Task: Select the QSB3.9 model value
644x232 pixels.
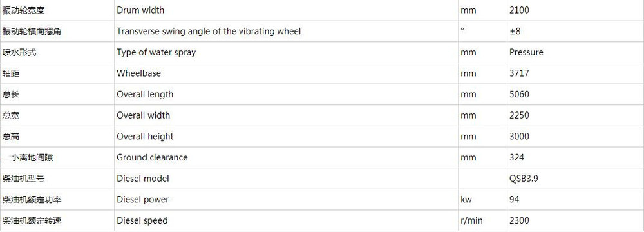Action: (524, 179)
